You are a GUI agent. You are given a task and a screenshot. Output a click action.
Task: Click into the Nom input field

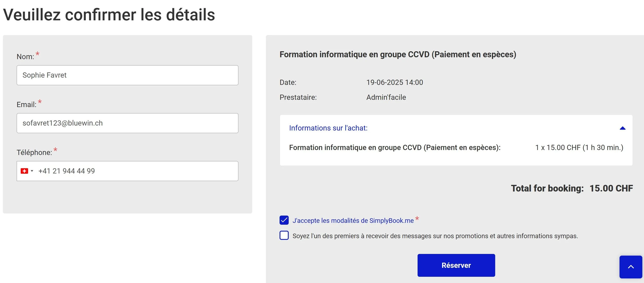[x=127, y=75]
